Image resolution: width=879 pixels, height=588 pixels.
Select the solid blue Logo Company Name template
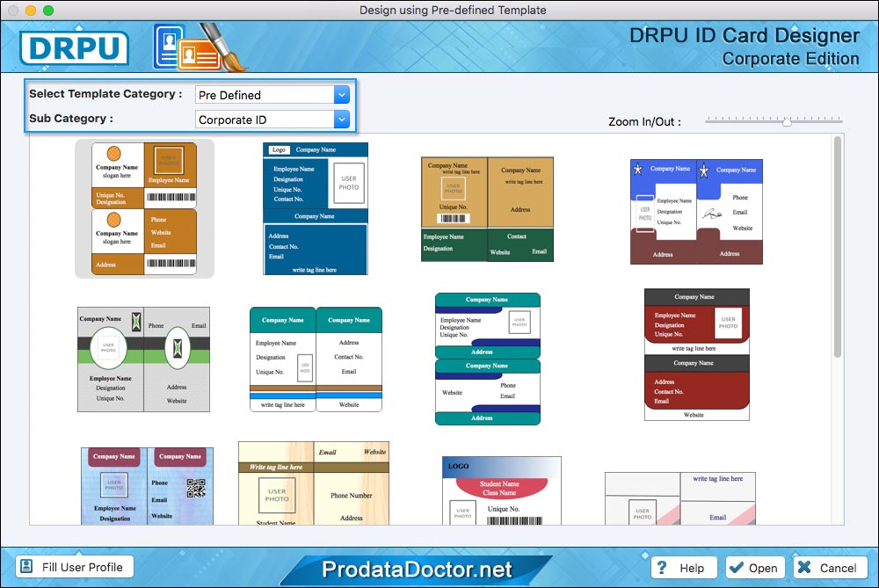click(x=316, y=208)
